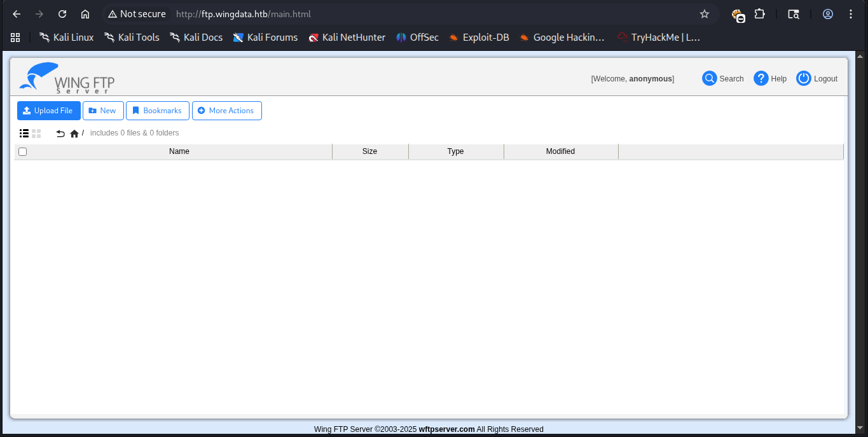Click the Not secure warning indicator
Screen dimensions: 868x437
(x=137, y=14)
